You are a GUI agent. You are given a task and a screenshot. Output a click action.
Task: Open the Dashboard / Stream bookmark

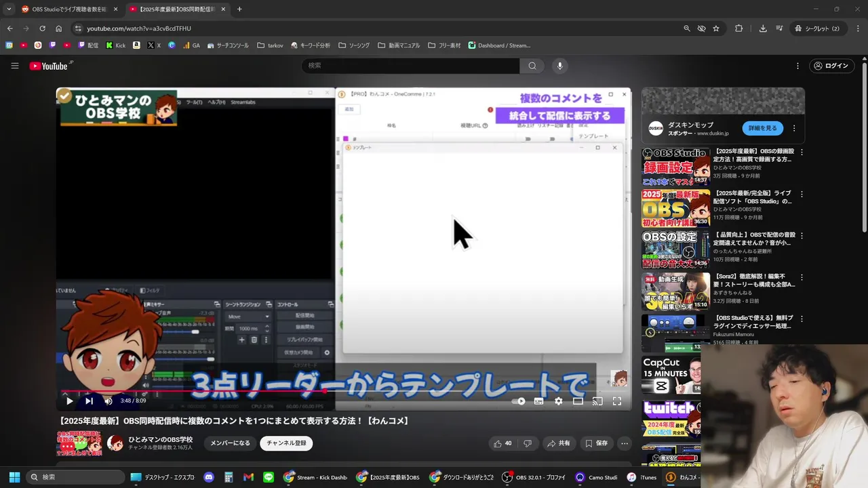[499, 45]
